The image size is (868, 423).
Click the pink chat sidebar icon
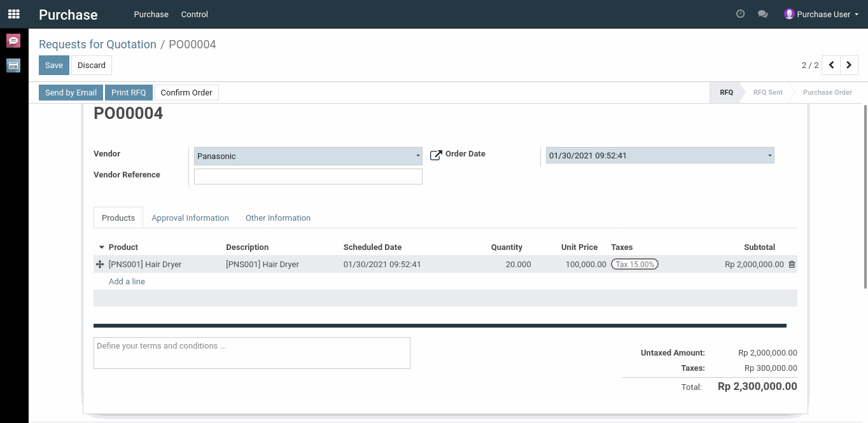coord(13,41)
